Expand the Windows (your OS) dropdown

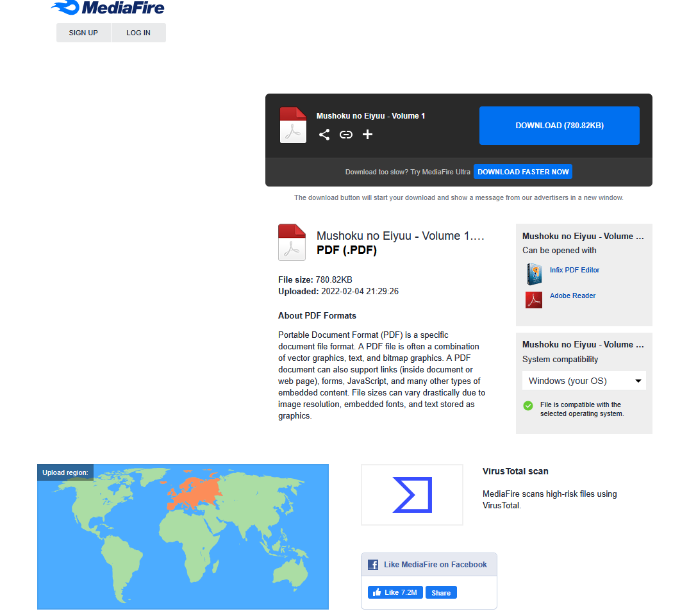tap(584, 381)
